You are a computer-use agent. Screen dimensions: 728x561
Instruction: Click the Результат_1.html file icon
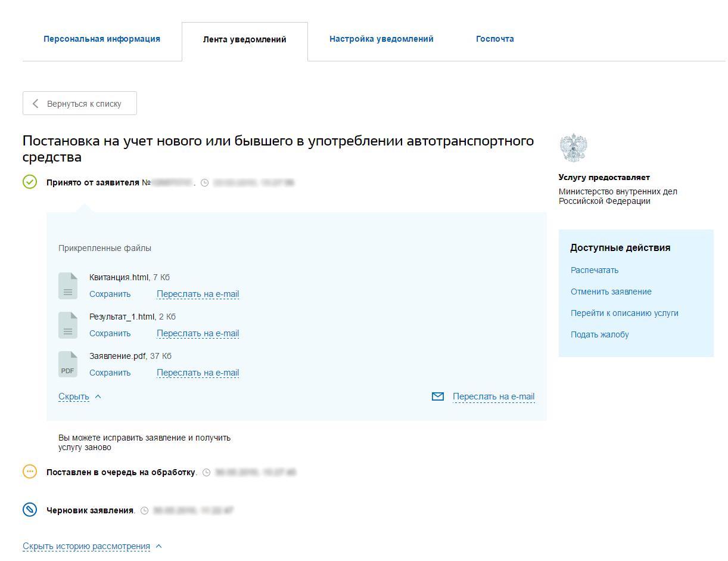(68, 325)
